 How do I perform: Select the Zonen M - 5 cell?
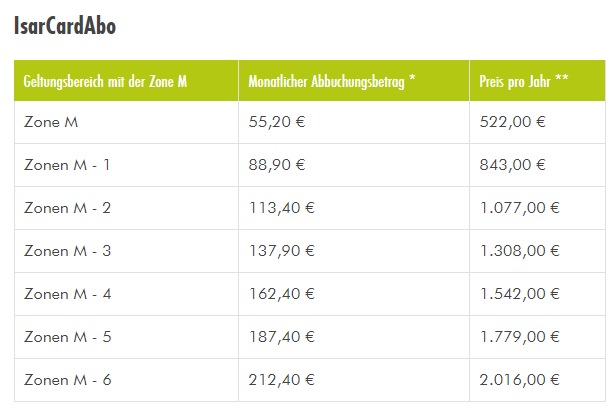point(67,337)
